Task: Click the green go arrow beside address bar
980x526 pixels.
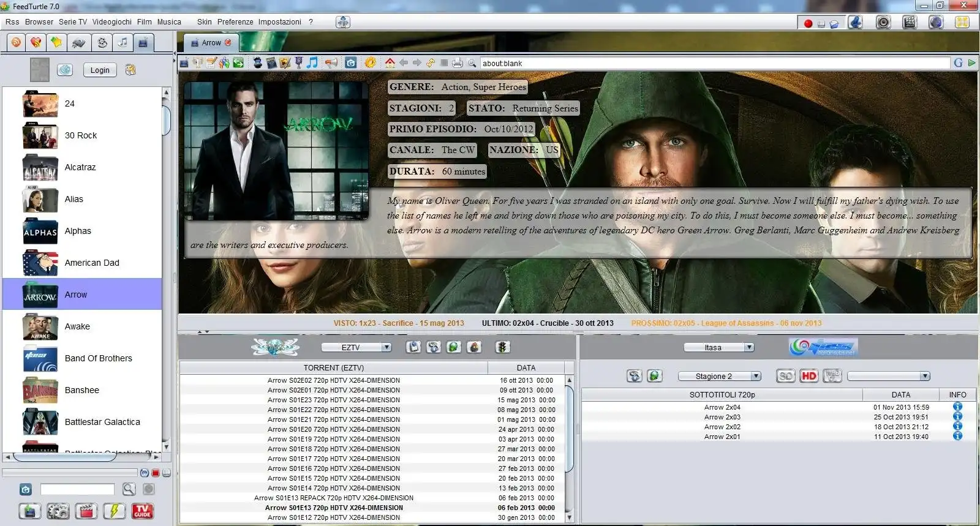Action: (x=972, y=63)
